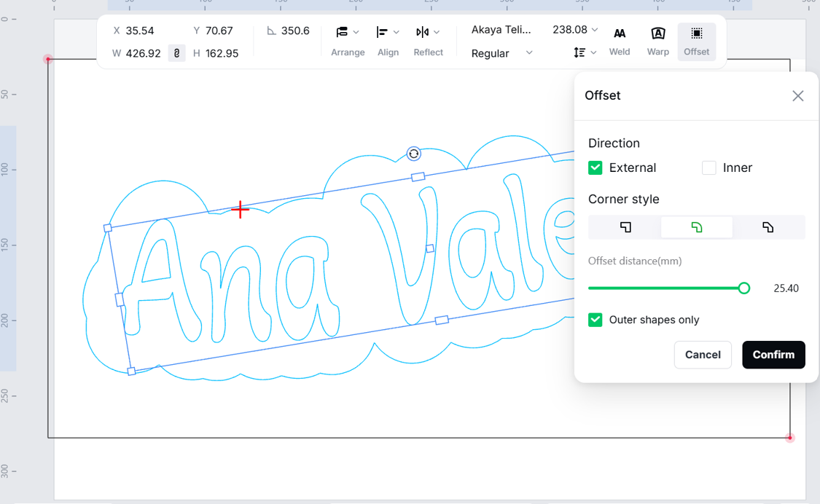Click the Y position field 70.67
This screenshot has height=504, width=820.
coord(219,31)
